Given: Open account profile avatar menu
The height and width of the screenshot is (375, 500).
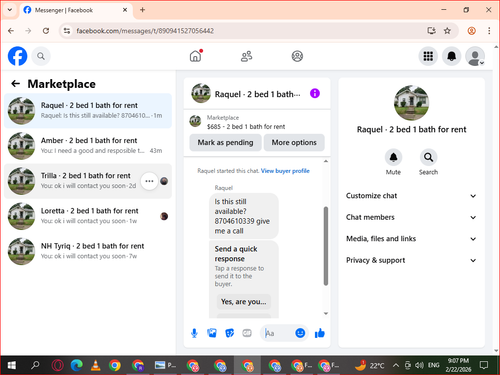Looking at the screenshot, I should pyautogui.click(x=475, y=56).
